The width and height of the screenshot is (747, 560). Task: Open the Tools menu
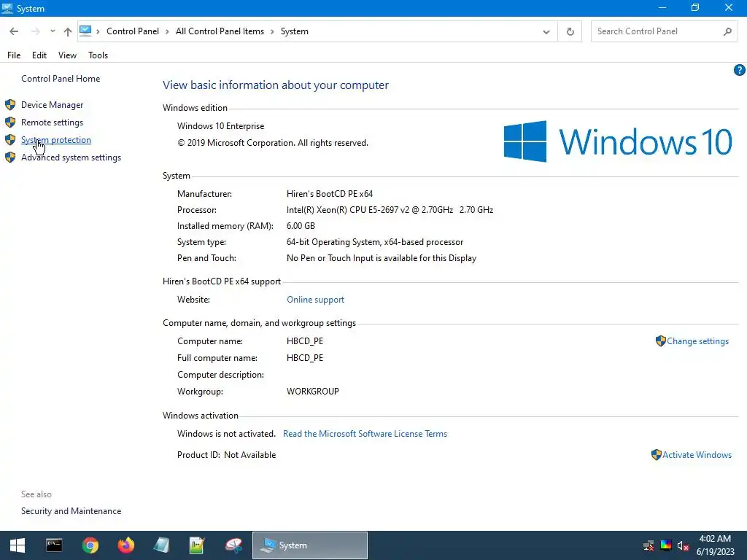click(x=98, y=55)
